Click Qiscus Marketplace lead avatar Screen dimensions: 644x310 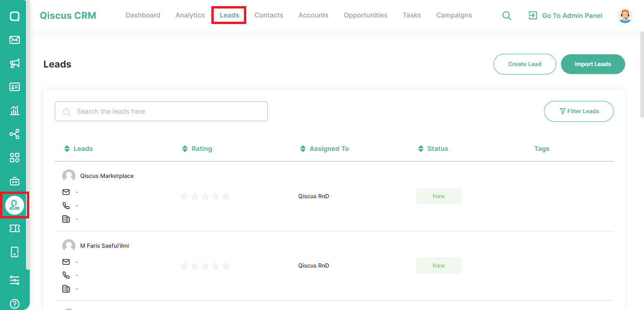pyautogui.click(x=69, y=176)
